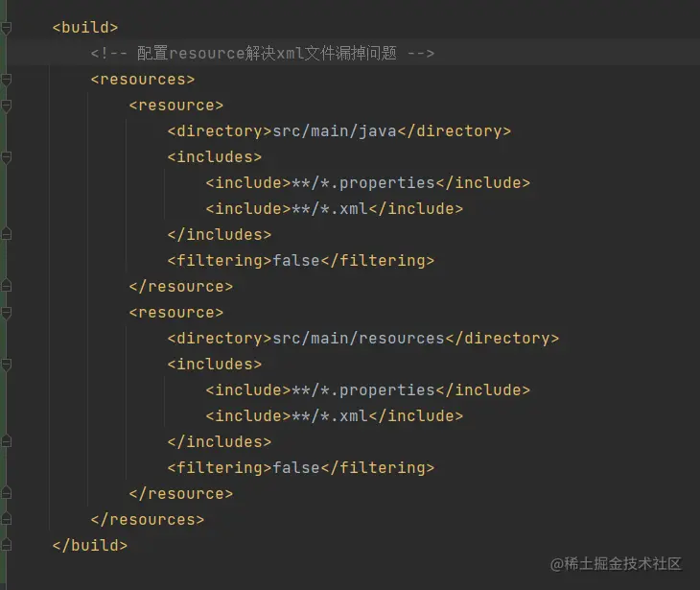Fold the <resource> block containing src/main/resources
This screenshot has height=590, width=700.
pyautogui.click(x=7, y=313)
